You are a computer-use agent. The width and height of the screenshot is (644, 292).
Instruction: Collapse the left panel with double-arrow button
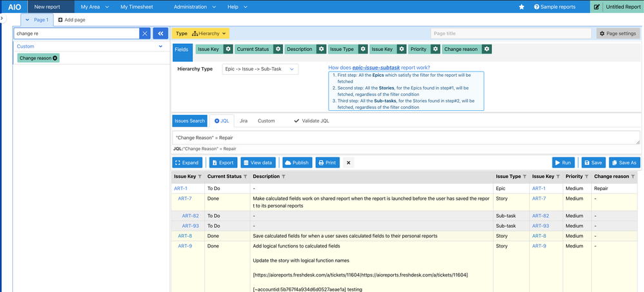161,34
